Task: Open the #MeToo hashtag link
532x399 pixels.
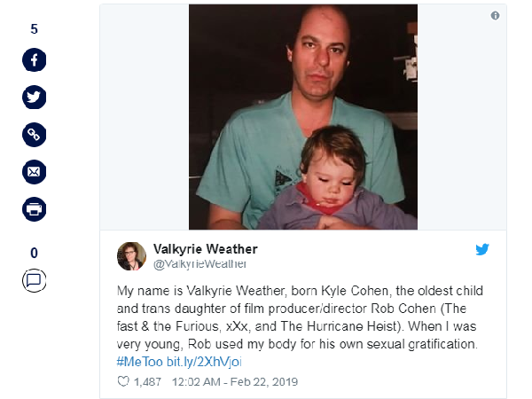Action: click(139, 362)
